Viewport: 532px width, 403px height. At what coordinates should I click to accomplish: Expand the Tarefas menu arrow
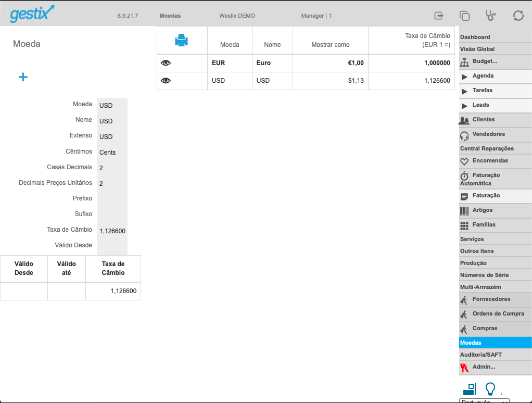(x=464, y=92)
